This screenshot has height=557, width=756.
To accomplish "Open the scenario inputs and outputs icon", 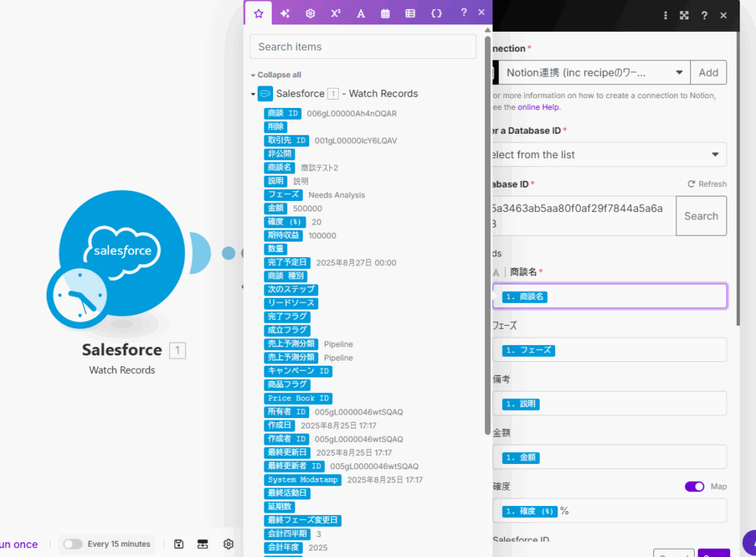I will (203, 544).
